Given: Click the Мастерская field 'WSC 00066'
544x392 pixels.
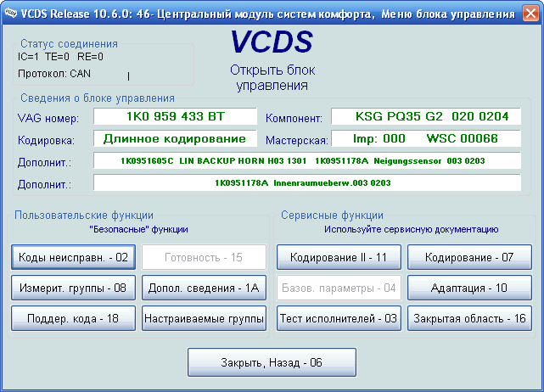Looking at the screenshot, I should pyautogui.click(x=426, y=138).
